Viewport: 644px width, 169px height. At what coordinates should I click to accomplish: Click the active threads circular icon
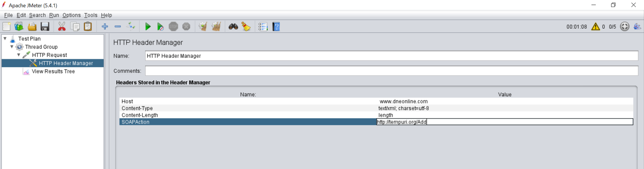click(624, 27)
